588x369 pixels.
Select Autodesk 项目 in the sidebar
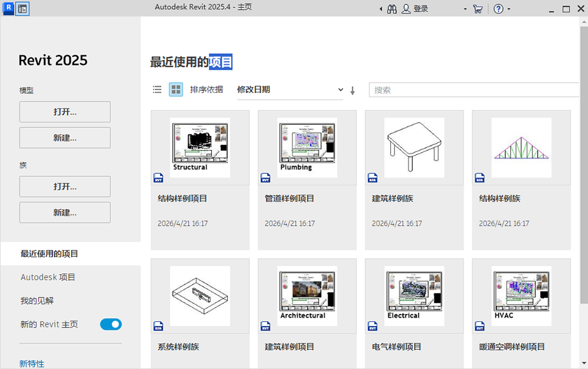point(48,277)
